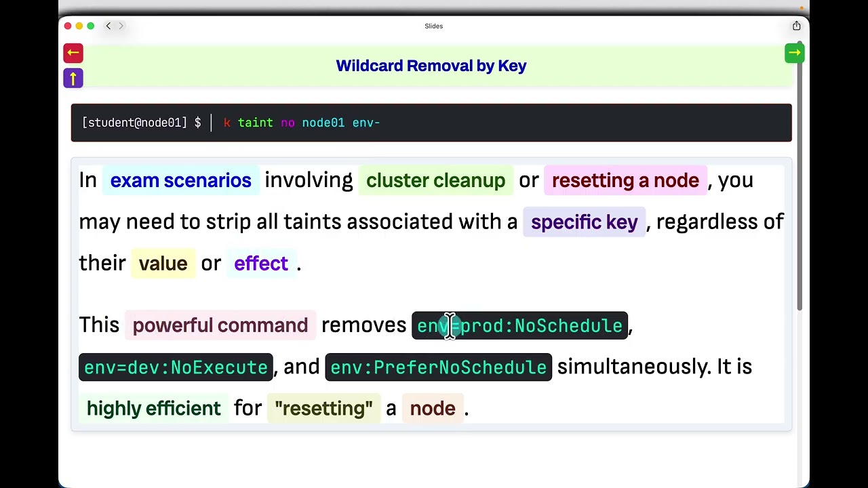Click the 'specific key' highlighted phrase

point(585,222)
